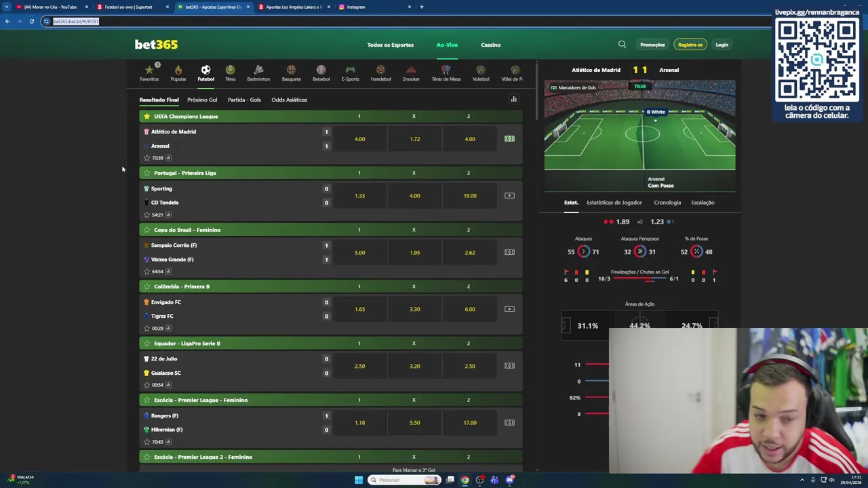This screenshot has height=488, width=868.
Task: Switch to the Ao-Vivo tab
Action: pyautogui.click(x=447, y=45)
